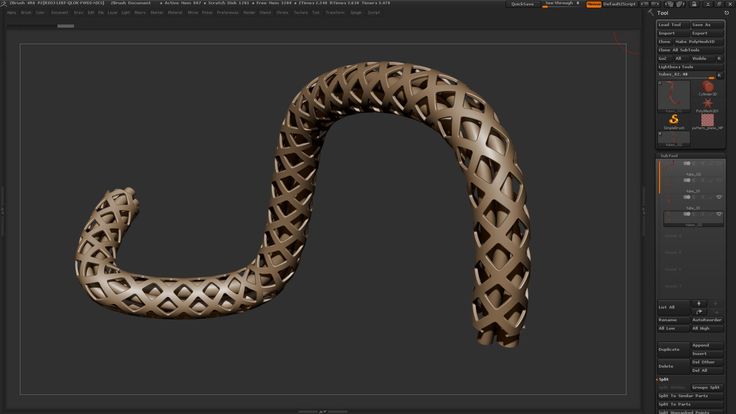736x414 pixels.
Task: Open the Material menu
Action: (175, 13)
